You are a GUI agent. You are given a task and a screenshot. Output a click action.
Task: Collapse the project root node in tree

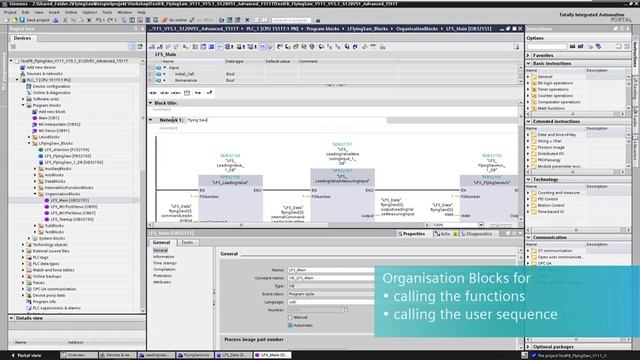[x=12, y=61]
